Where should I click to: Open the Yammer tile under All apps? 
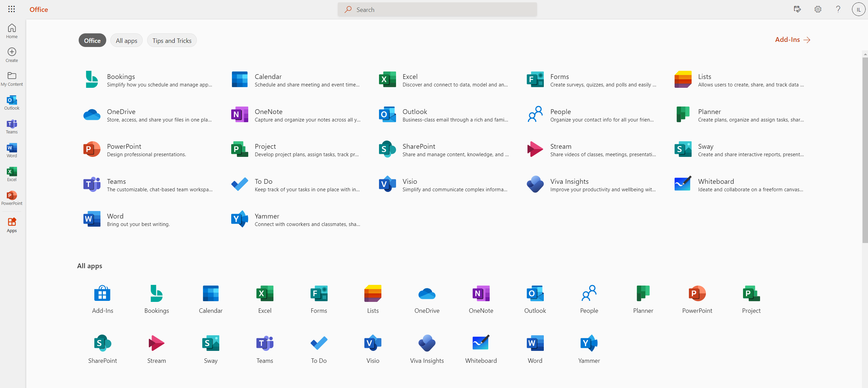(589, 349)
